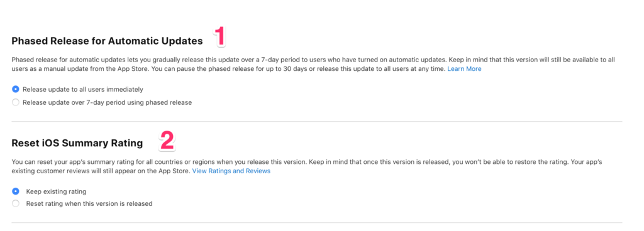Choose the 7-day phased release radio button
Image resolution: width=644 pixels, height=231 pixels.
pos(16,102)
